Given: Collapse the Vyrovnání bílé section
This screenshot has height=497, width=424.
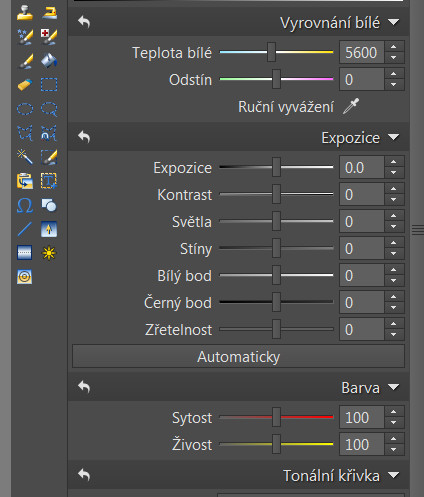Looking at the screenshot, I should (x=394, y=22).
